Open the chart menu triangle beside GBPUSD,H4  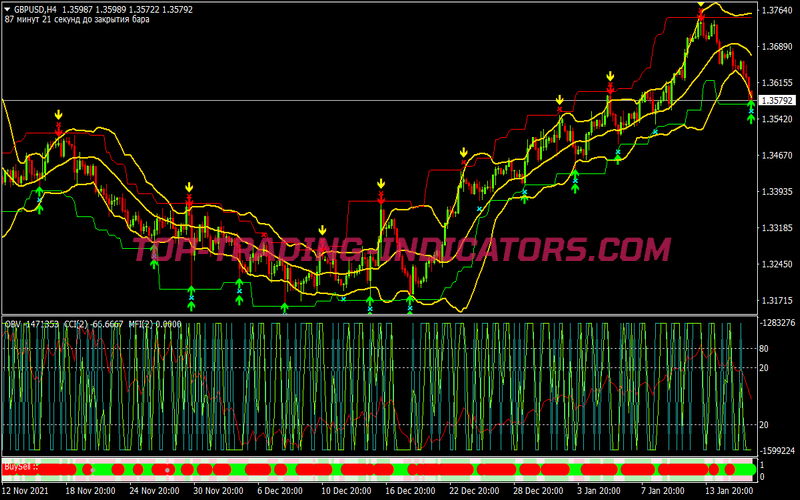pyautogui.click(x=8, y=9)
